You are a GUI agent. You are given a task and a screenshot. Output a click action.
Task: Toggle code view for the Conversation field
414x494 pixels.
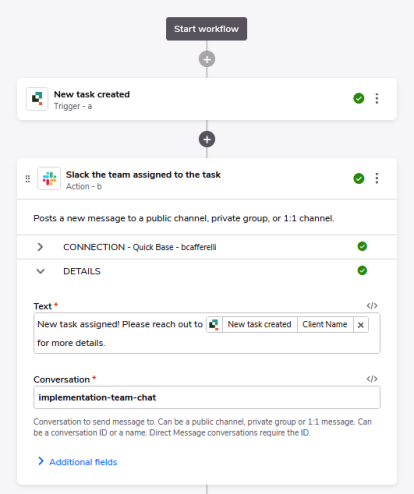[372, 379]
